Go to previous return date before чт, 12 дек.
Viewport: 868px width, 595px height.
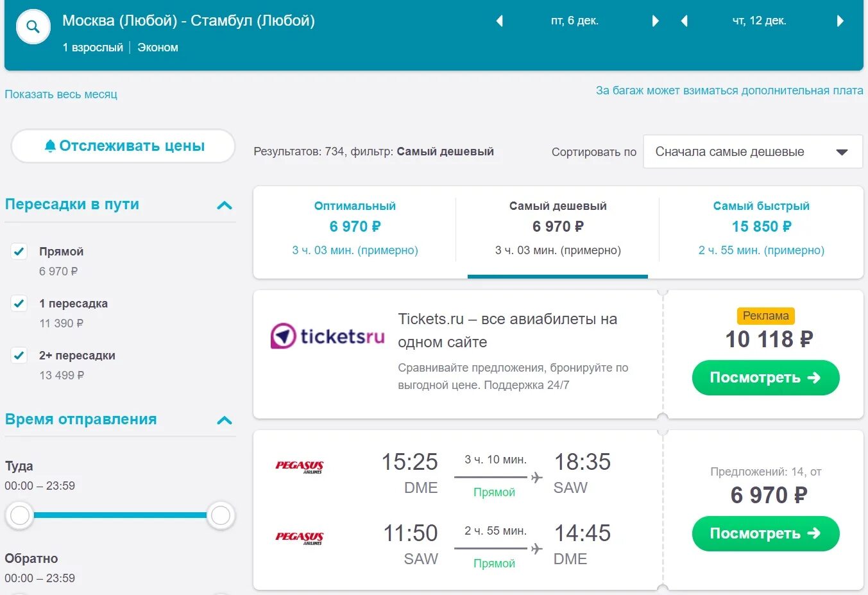[685, 21]
